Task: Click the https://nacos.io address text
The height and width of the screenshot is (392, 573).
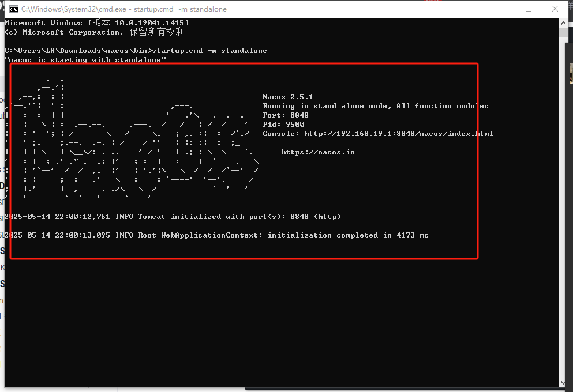Action: [x=318, y=152]
